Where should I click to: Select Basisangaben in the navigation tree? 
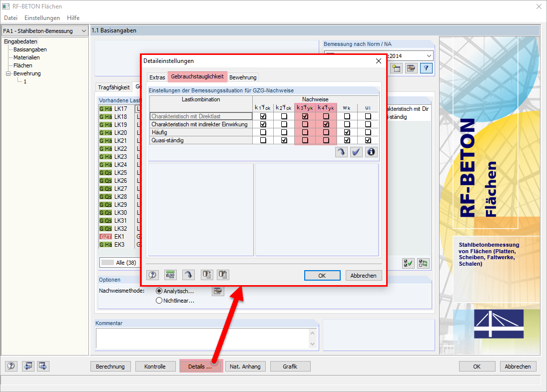[x=30, y=49]
